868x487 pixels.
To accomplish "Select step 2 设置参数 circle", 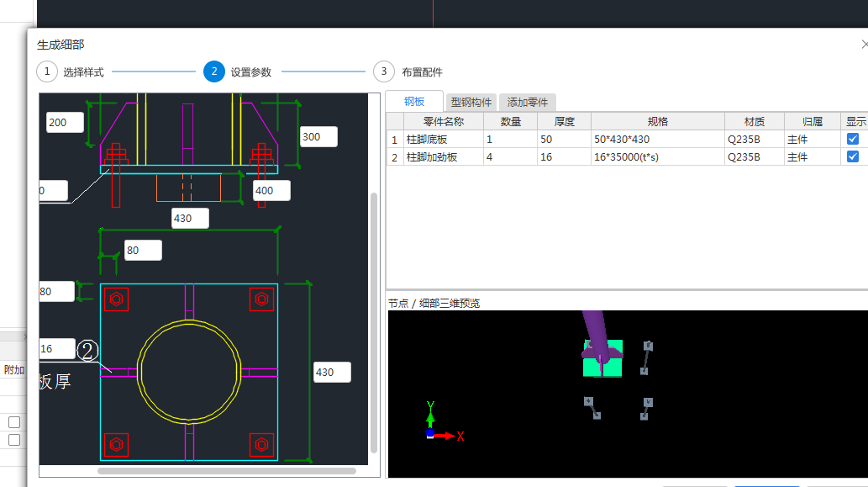I will click(214, 71).
